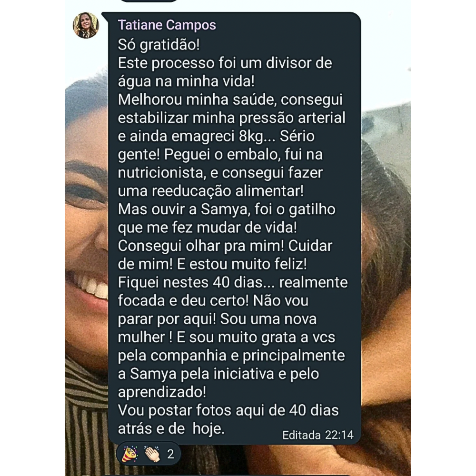Image resolution: width=476 pixels, height=476 pixels.
Task: Tap the party popper reaction emoji
Action: 129,454
